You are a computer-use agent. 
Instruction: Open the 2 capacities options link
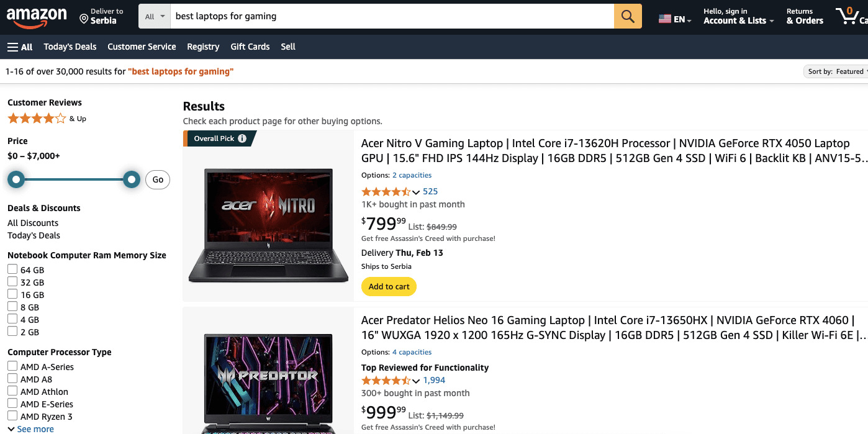tap(412, 175)
